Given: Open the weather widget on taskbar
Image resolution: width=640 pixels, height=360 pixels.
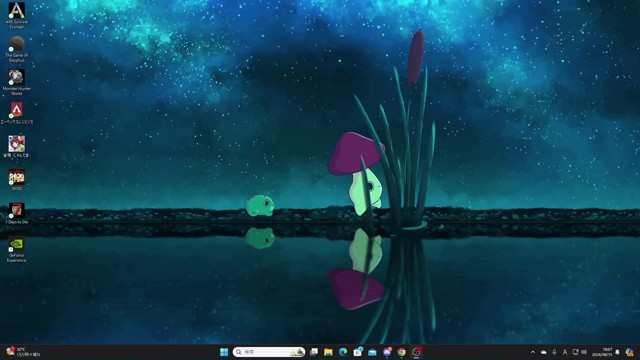Looking at the screenshot, I should tap(24, 352).
